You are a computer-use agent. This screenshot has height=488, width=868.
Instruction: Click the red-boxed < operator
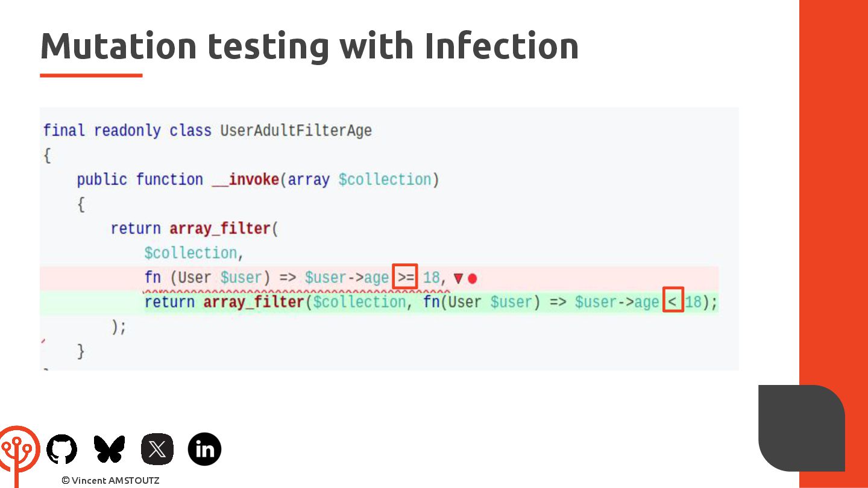point(673,301)
